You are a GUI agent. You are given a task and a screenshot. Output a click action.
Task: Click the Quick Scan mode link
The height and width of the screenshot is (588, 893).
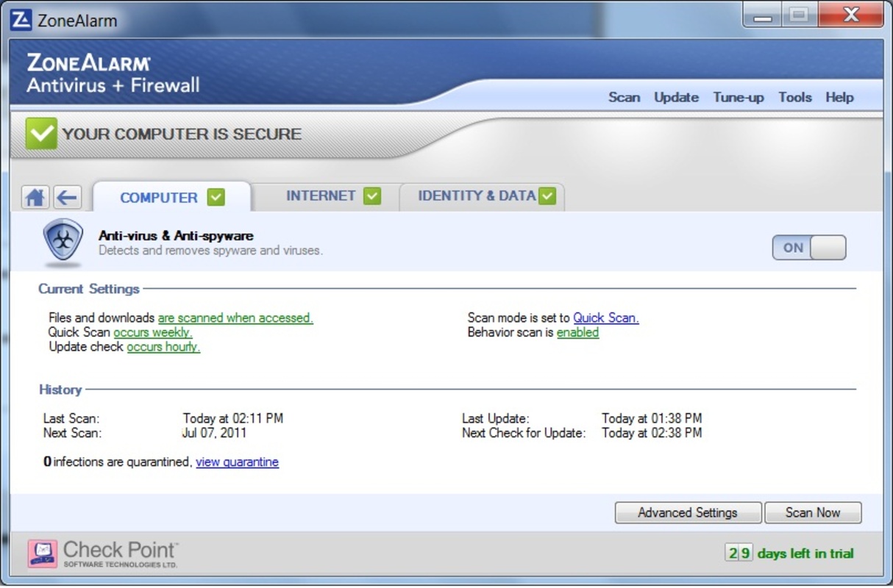coord(605,318)
